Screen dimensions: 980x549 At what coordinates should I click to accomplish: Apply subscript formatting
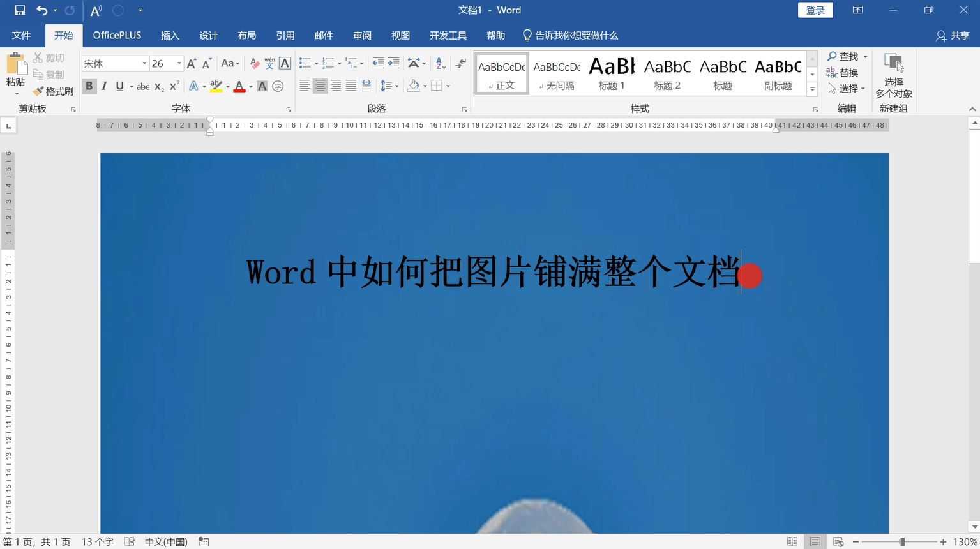point(160,86)
